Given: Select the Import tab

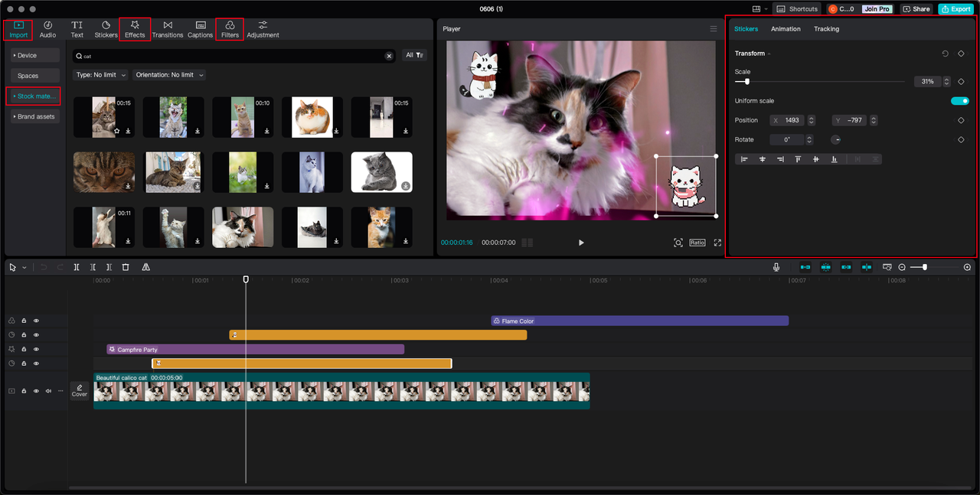Looking at the screenshot, I should (x=18, y=30).
